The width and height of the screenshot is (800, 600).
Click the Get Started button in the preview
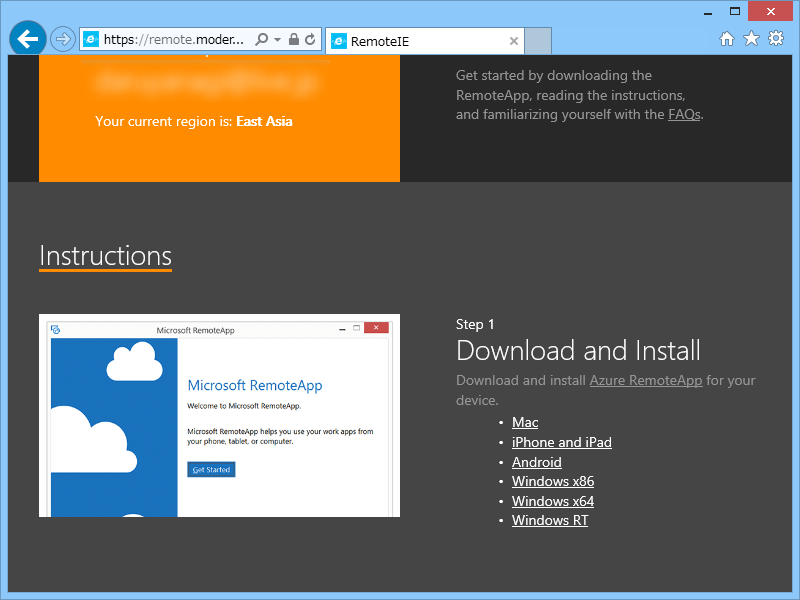[x=210, y=469]
